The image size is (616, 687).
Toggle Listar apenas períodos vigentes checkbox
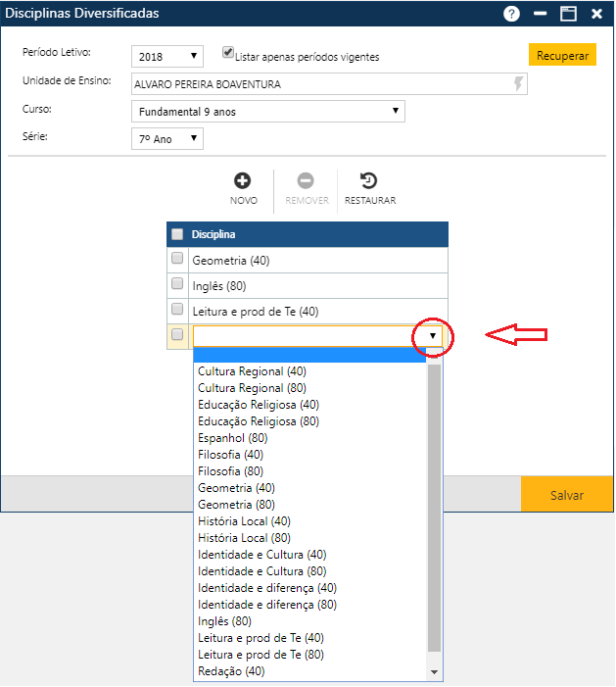(228, 53)
